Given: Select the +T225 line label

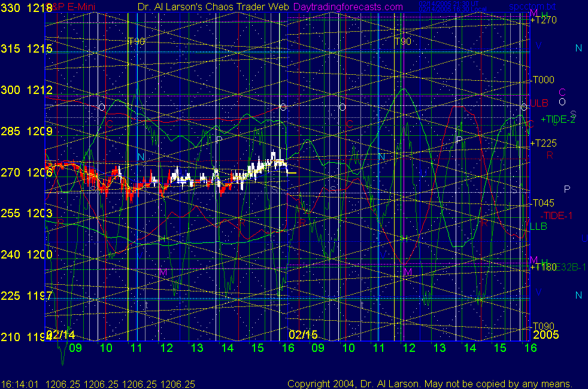Looking at the screenshot, I should [x=543, y=143].
